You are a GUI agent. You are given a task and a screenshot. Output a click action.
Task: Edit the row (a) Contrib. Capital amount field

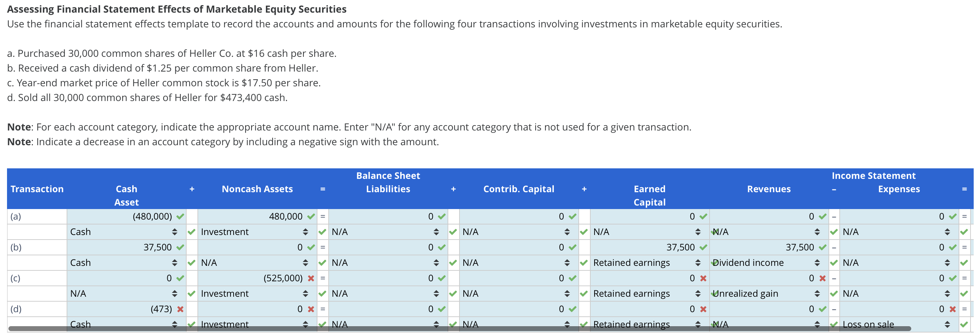[x=519, y=216]
